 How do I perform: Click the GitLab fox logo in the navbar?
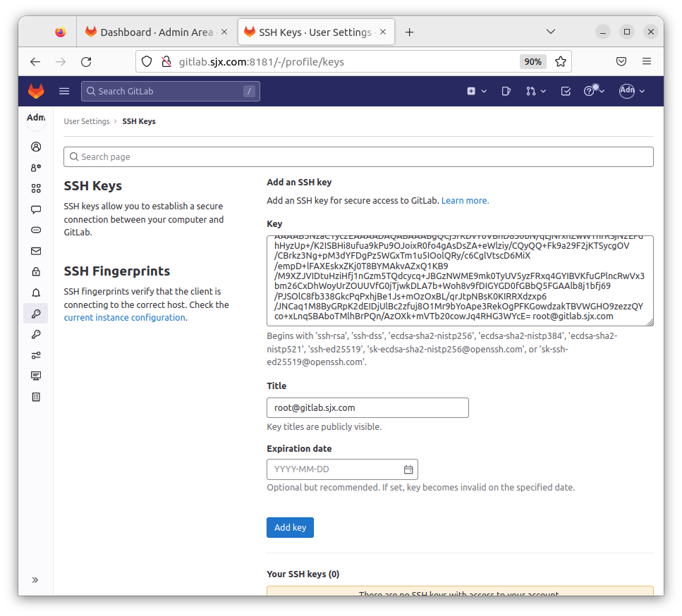[35, 91]
